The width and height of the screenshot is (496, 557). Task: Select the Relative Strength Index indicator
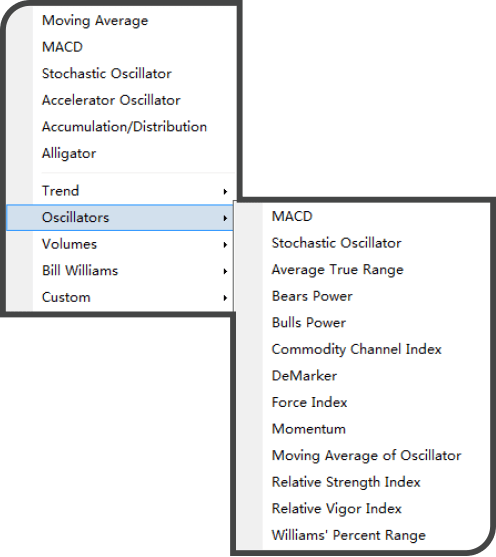[346, 482]
